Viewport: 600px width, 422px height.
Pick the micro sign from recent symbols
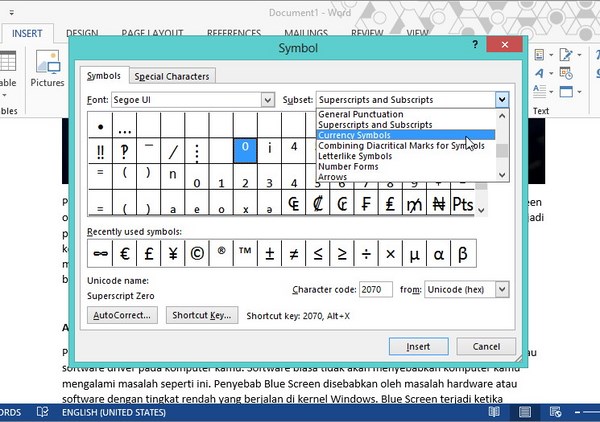(x=414, y=253)
